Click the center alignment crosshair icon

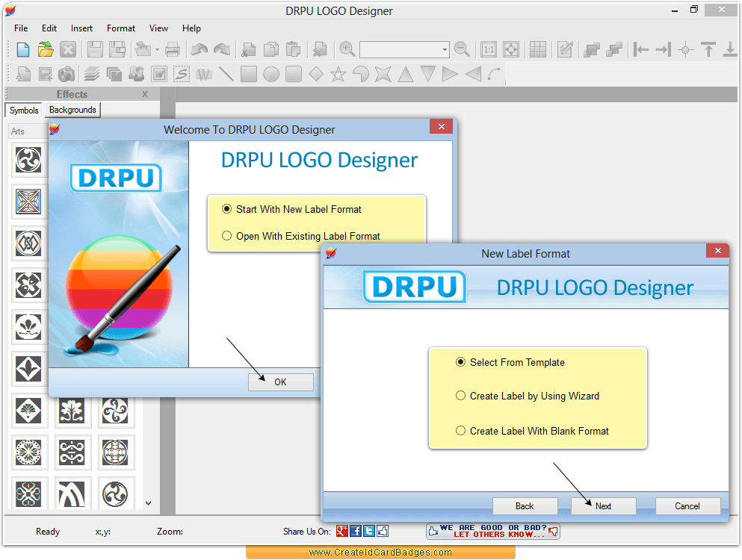686,49
